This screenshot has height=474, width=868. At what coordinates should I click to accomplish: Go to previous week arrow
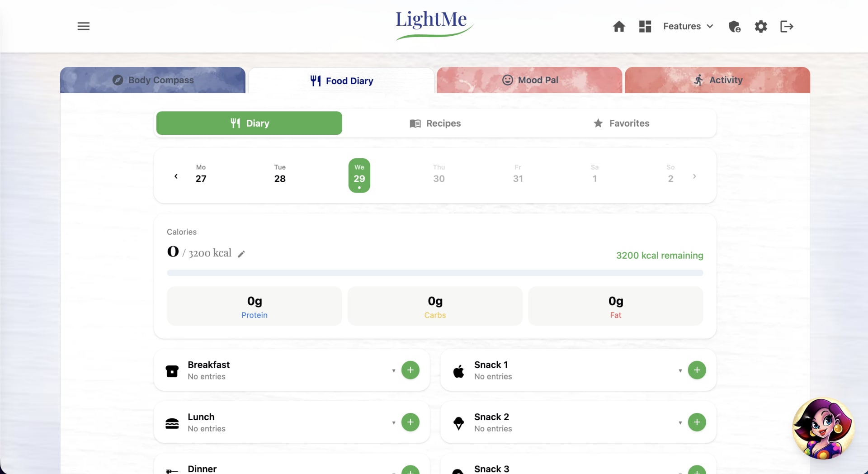point(176,176)
